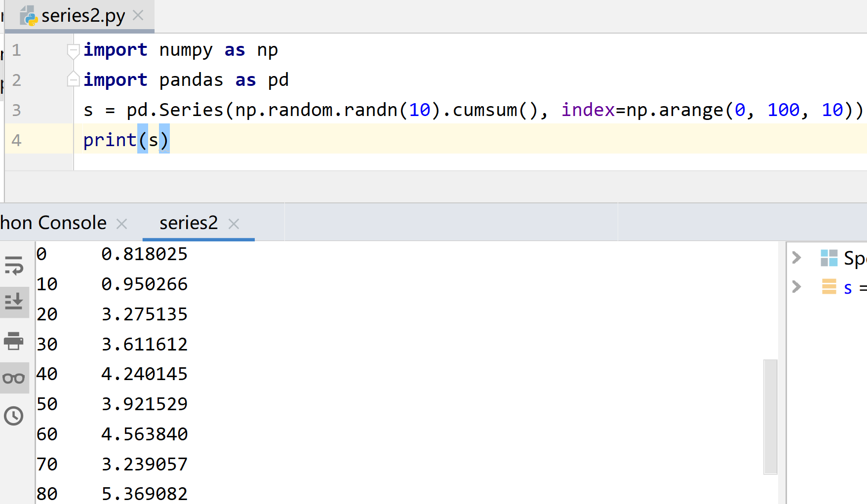
Task: Collapse the import statements fold region
Action: click(73, 50)
